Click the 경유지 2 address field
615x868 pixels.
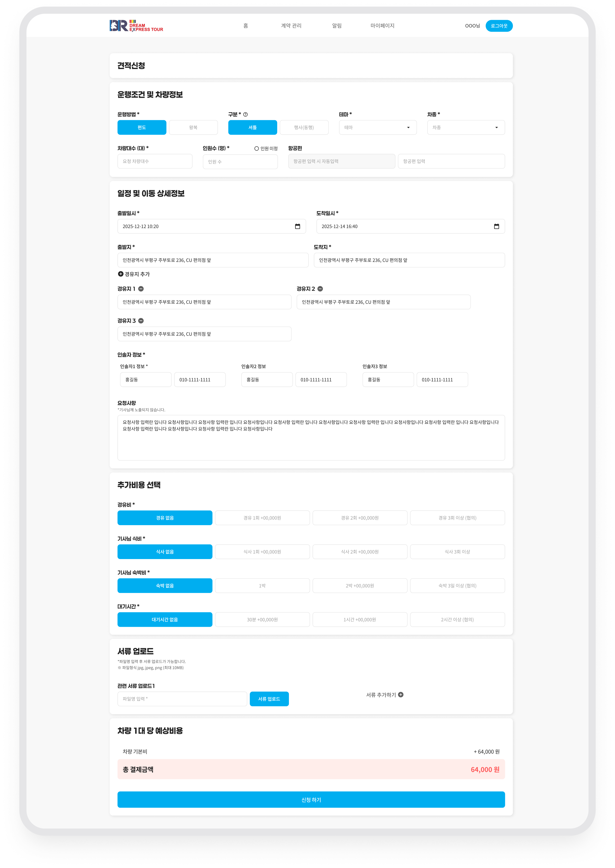click(383, 302)
